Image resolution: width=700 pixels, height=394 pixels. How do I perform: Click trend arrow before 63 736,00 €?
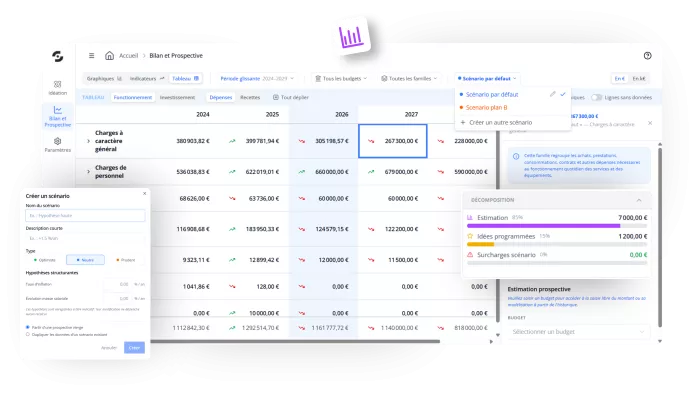pos(232,199)
